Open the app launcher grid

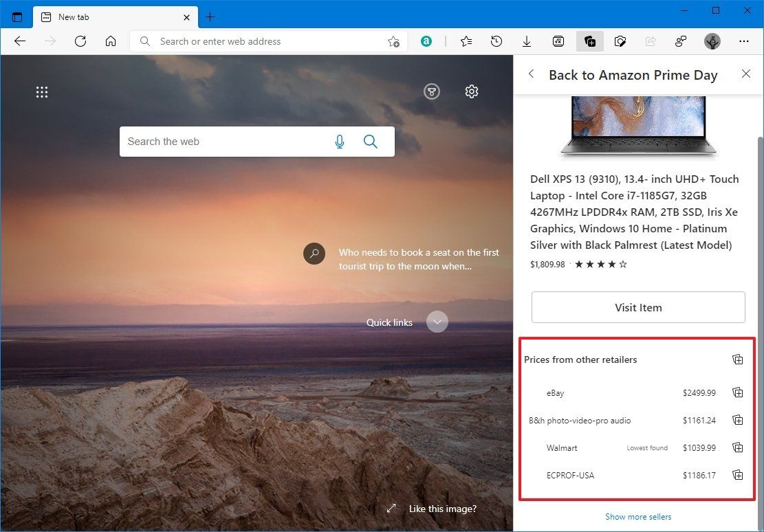click(42, 91)
